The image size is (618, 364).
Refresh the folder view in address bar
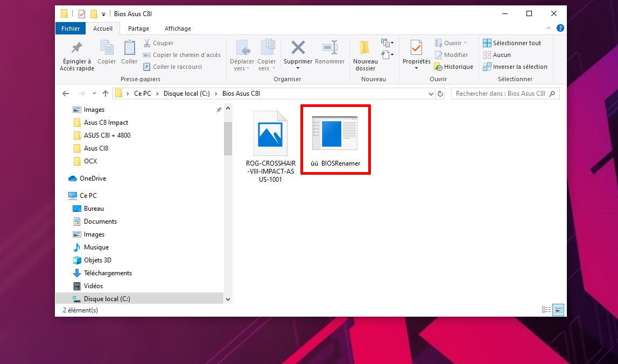tap(440, 94)
